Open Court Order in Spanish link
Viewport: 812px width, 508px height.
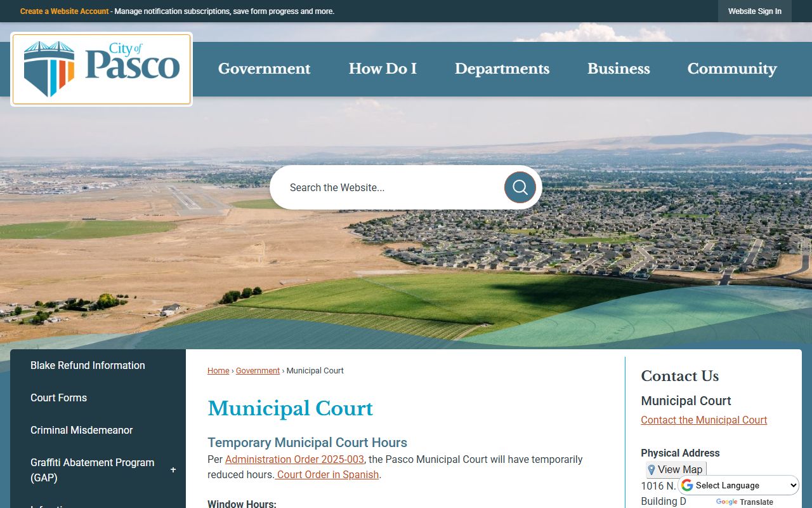[x=327, y=474]
